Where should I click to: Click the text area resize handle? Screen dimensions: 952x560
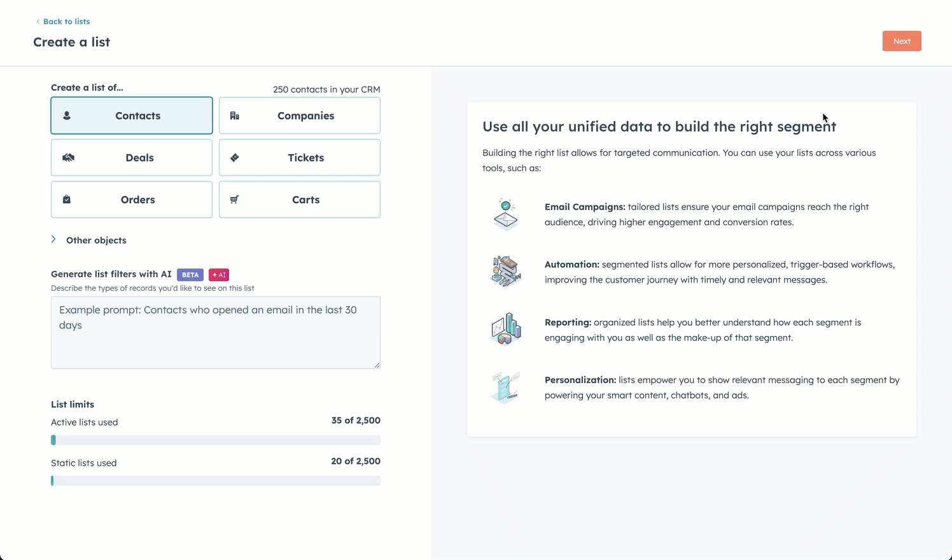coord(377,365)
